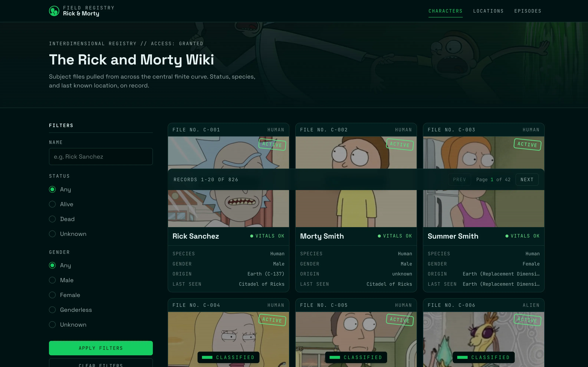Select Gender Any radio button
The image size is (588, 367).
pyautogui.click(x=52, y=265)
